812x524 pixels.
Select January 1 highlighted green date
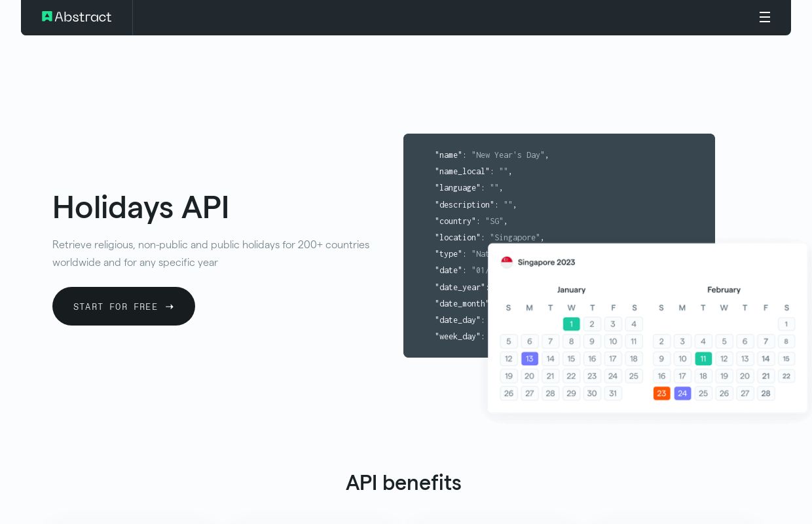pyautogui.click(x=571, y=324)
